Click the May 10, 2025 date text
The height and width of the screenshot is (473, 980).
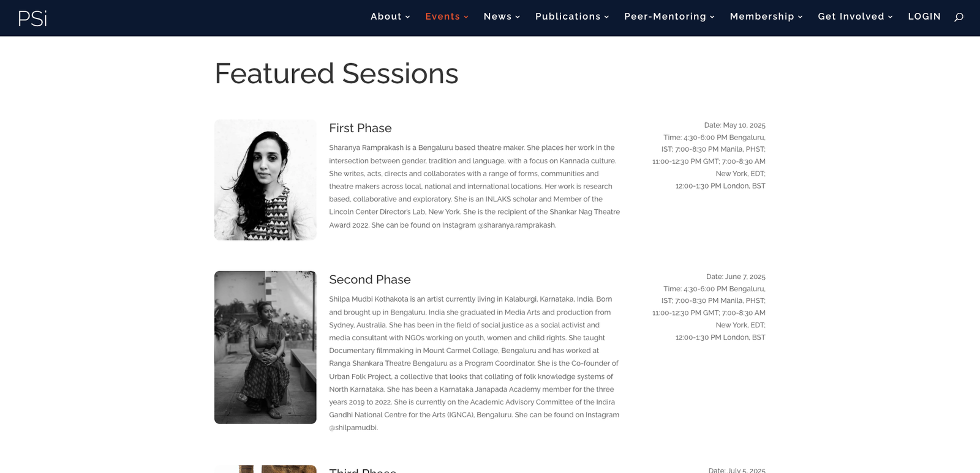744,125
